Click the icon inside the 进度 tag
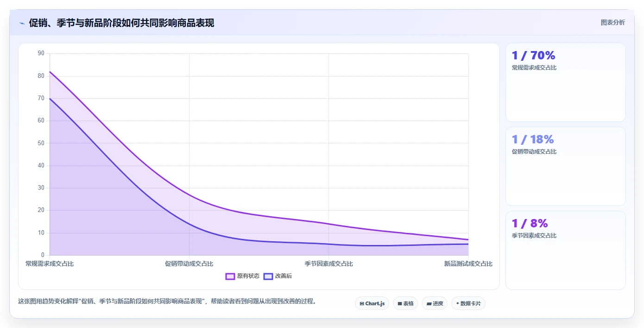 pyautogui.click(x=429, y=303)
